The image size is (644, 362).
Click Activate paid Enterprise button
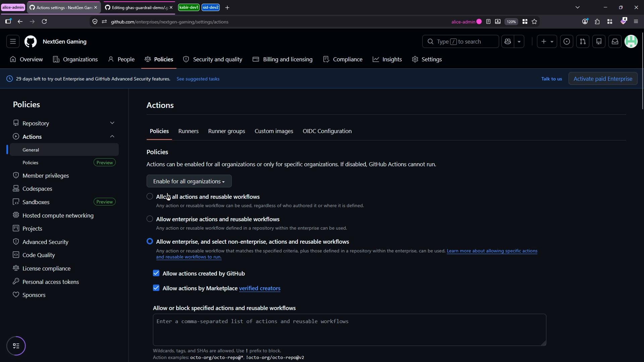click(603, 79)
